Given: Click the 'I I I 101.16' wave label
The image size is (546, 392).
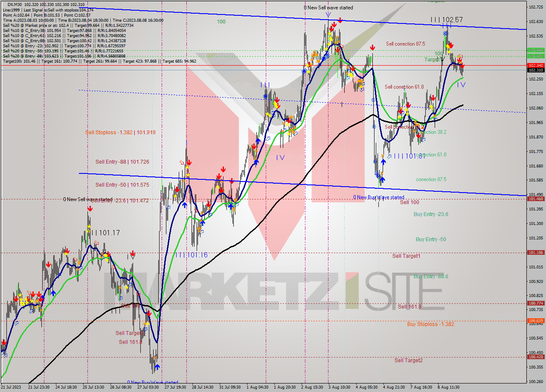Looking at the screenshot, I should point(191,255).
